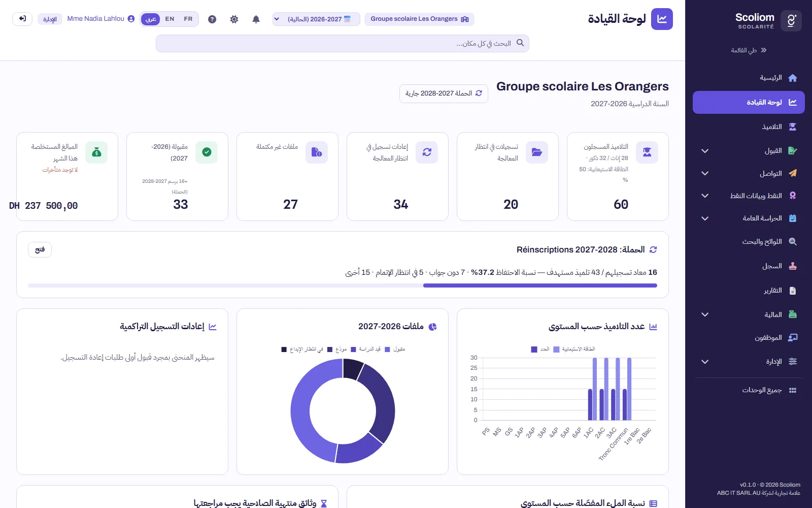Click the فتح button on campaign card
This screenshot has width=812, height=508.
point(40,249)
